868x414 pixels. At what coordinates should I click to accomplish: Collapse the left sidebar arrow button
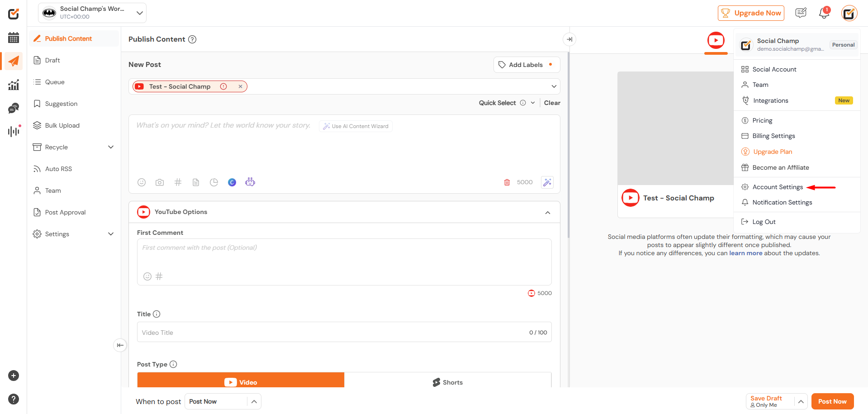click(120, 345)
